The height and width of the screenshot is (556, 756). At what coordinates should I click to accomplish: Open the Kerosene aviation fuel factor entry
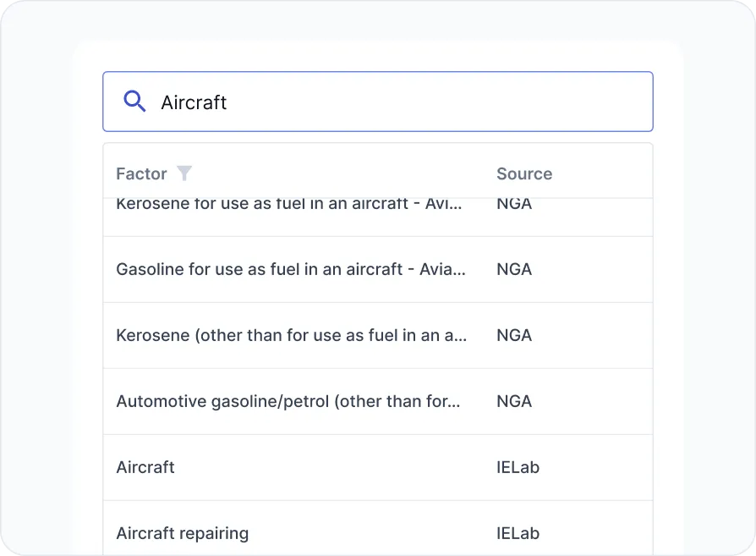[288, 203]
